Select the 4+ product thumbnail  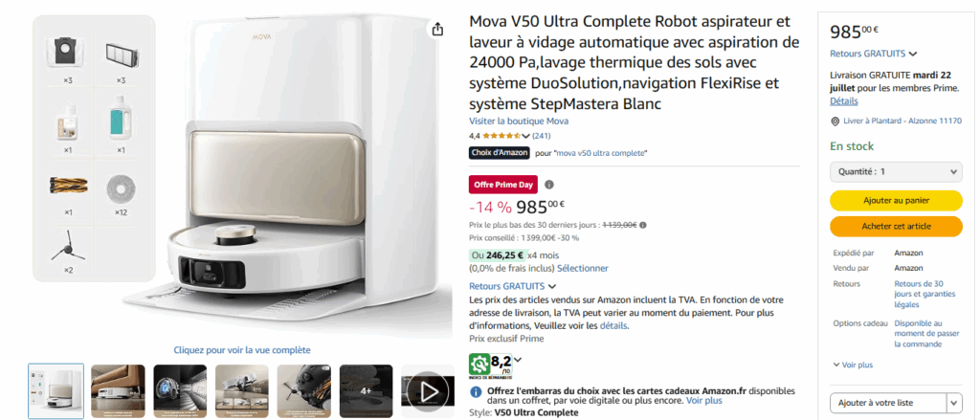click(367, 391)
